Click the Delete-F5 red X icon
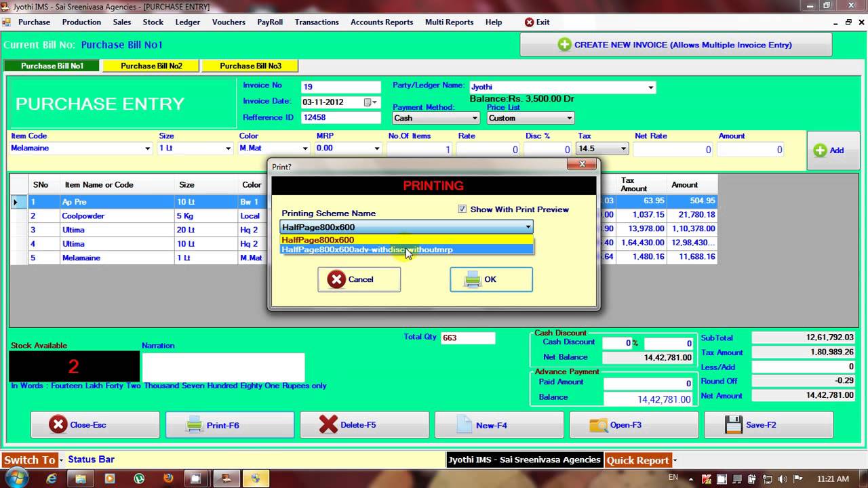 [x=328, y=425]
